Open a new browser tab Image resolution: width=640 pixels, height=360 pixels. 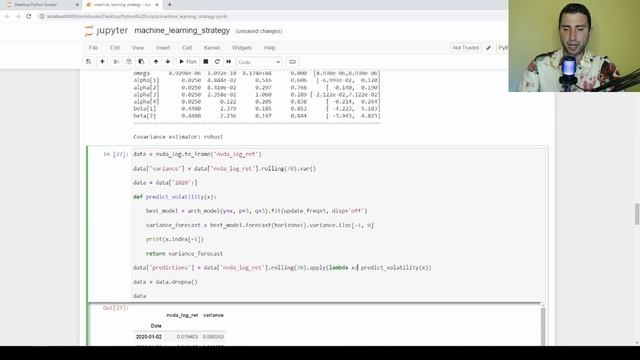pos(169,4)
